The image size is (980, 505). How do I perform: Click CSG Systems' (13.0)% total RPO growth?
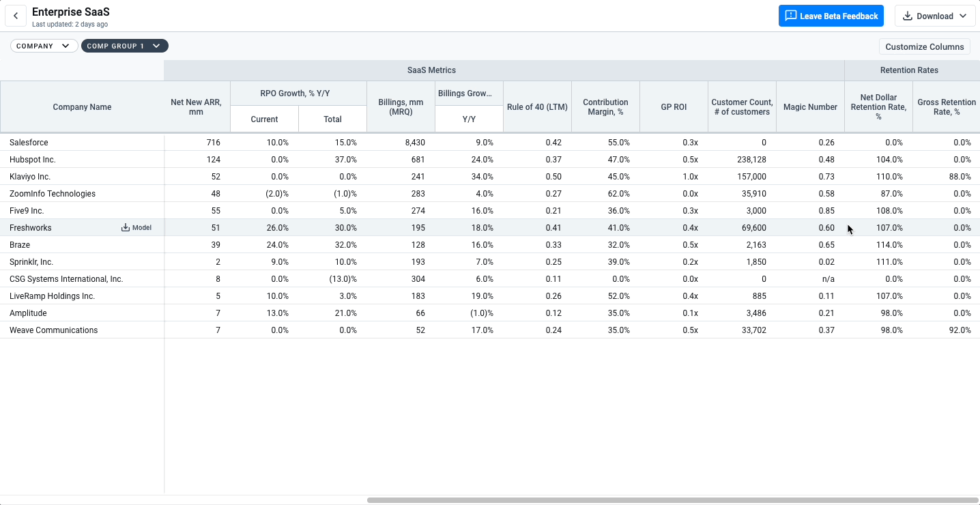[x=343, y=279]
